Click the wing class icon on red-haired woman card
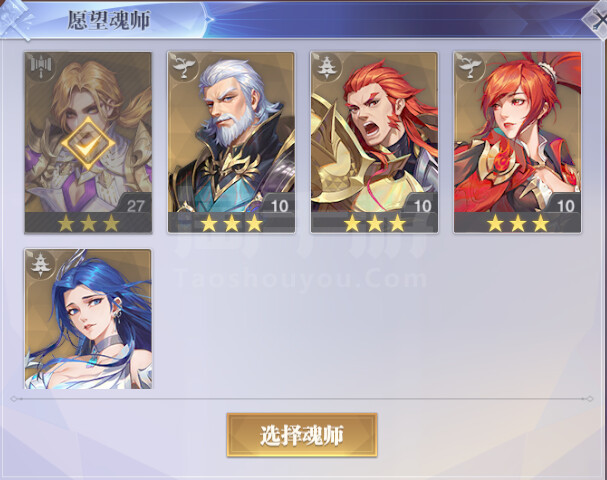Viewport: 607px width, 480px height. 470,67
